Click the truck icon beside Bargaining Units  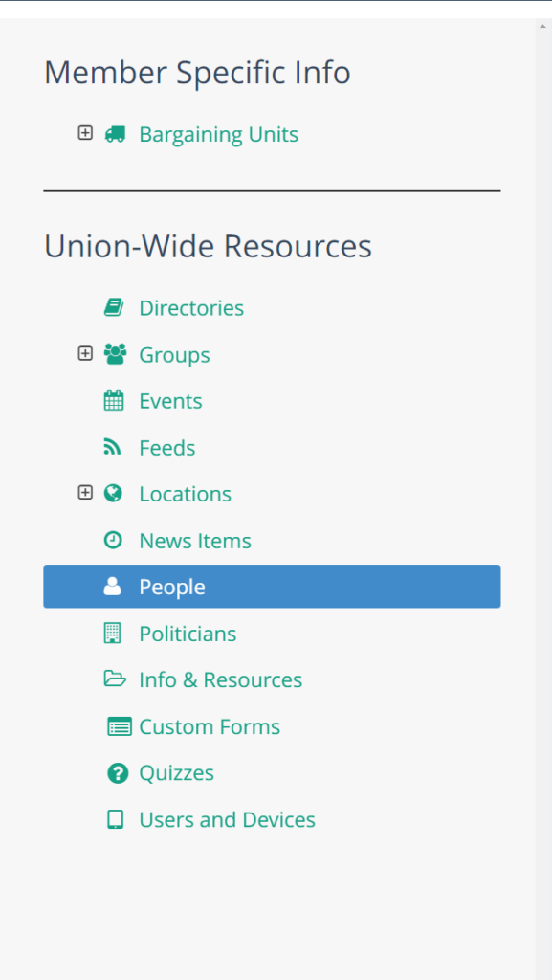[114, 134]
